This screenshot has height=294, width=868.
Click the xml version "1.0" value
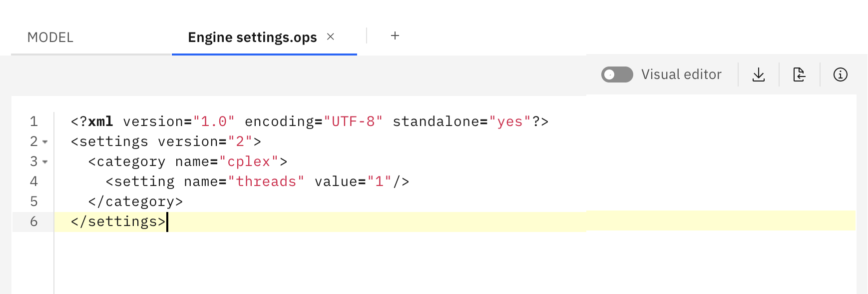pos(214,121)
